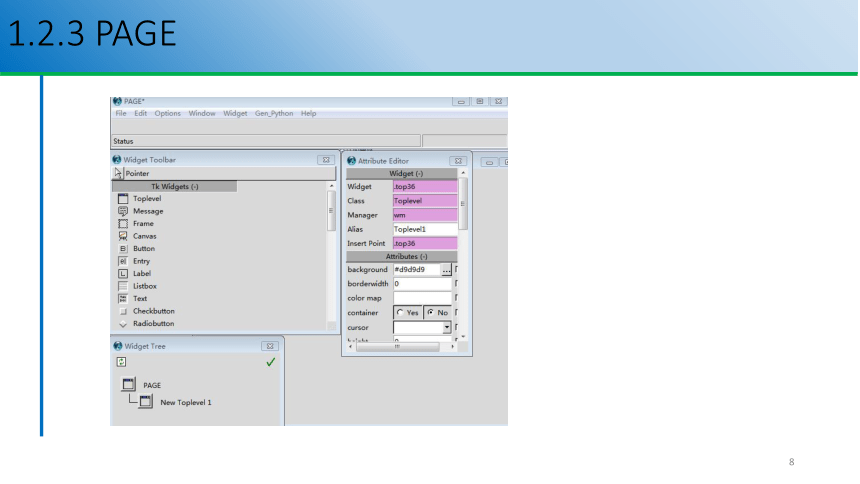This screenshot has height=484, width=860.
Task: Choose the Canvas widget icon
Action: point(123,237)
